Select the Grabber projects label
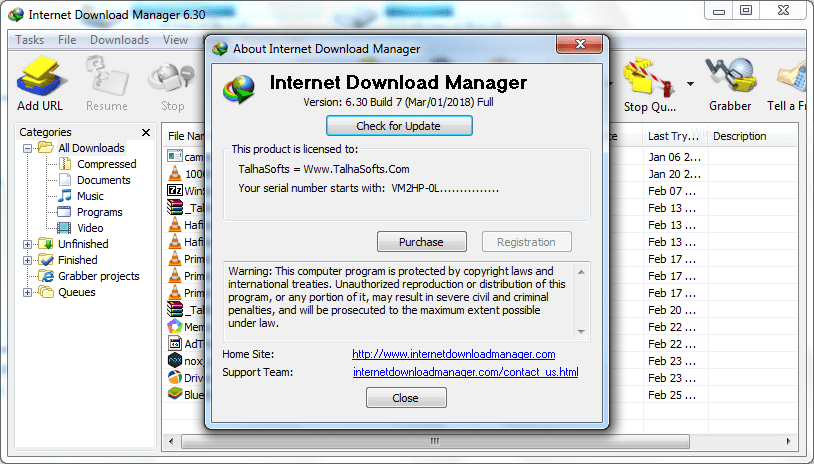This screenshot has width=814, height=464. pos(99,276)
